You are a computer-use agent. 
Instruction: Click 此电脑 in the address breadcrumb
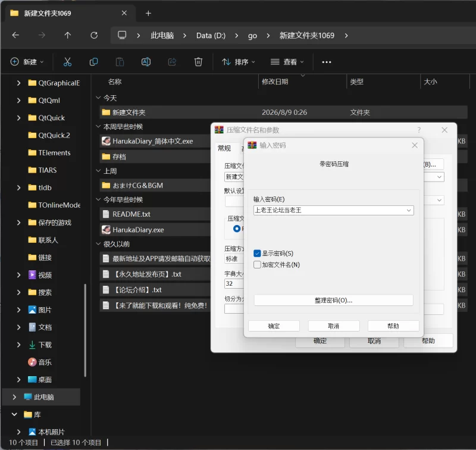pos(162,36)
